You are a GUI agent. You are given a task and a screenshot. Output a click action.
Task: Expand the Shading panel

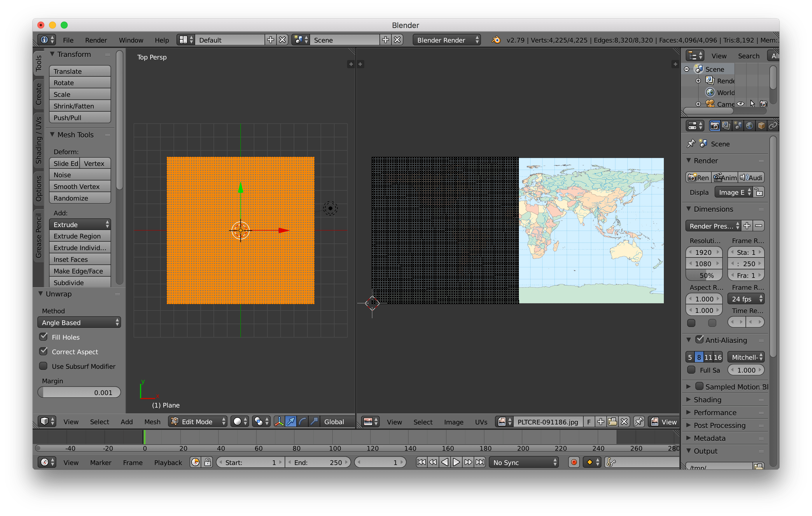707,400
